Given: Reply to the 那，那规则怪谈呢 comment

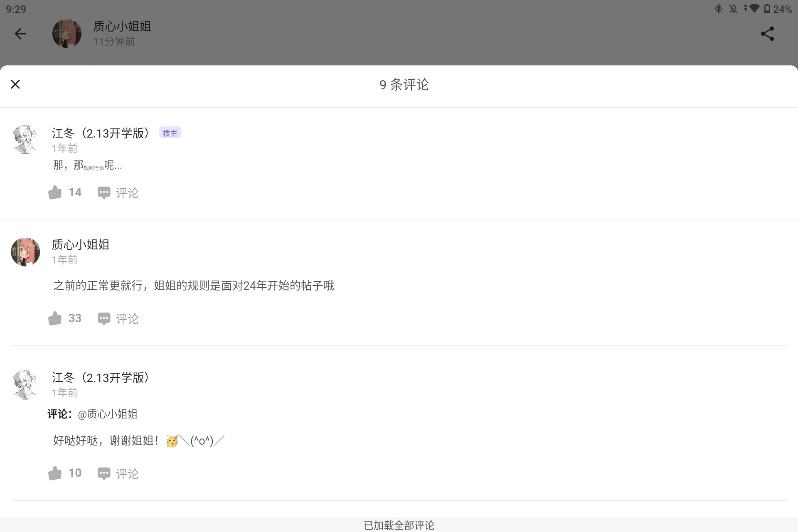Looking at the screenshot, I should tap(118, 193).
